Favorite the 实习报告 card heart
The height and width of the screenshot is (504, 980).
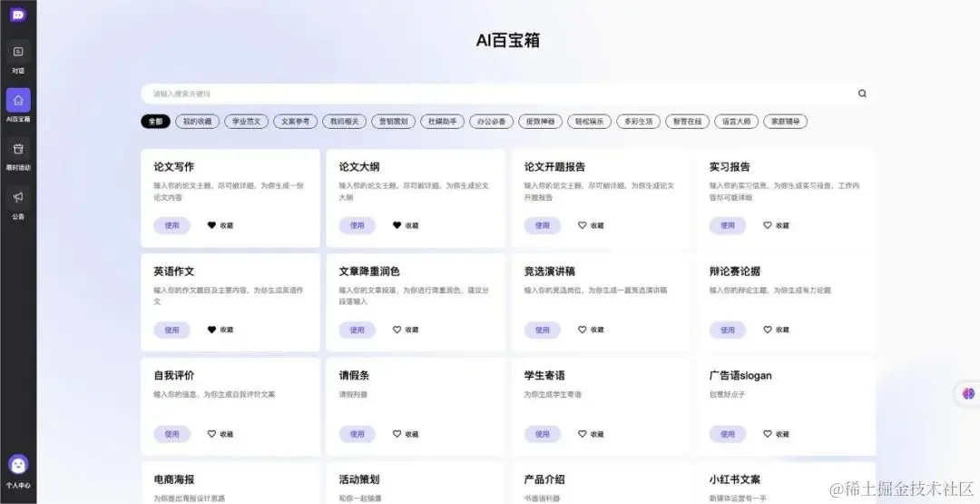click(768, 225)
